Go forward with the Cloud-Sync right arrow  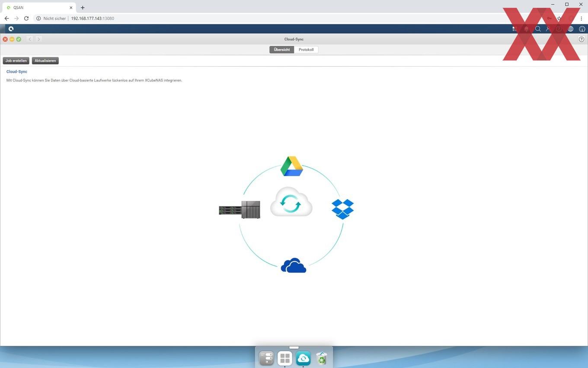point(38,39)
